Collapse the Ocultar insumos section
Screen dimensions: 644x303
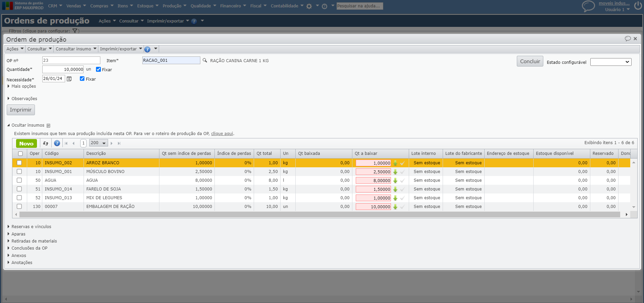pyautogui.click(x=26, y=125)
